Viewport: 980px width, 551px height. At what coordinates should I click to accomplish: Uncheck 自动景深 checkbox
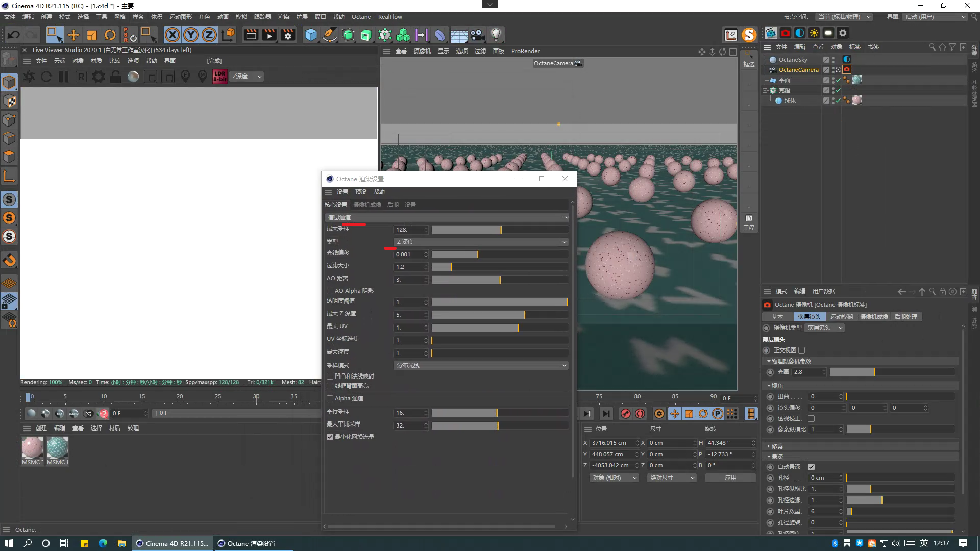tap(811, 467)
